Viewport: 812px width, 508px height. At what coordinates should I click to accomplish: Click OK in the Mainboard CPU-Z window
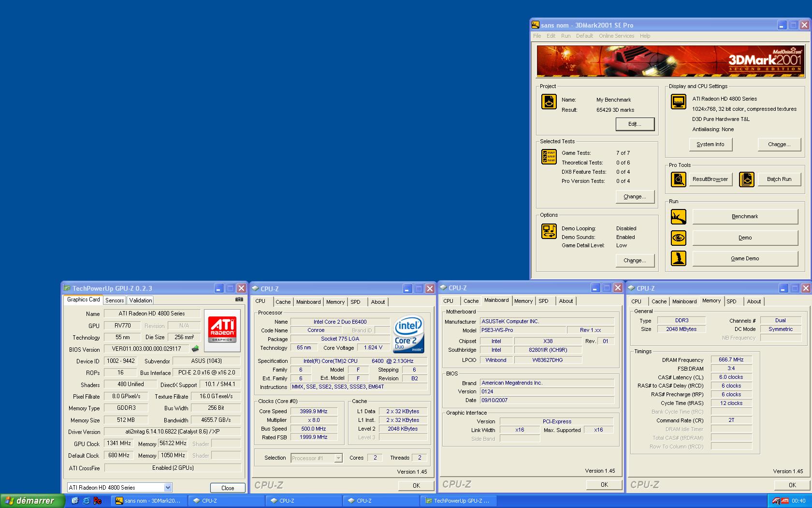coord(604,484)
